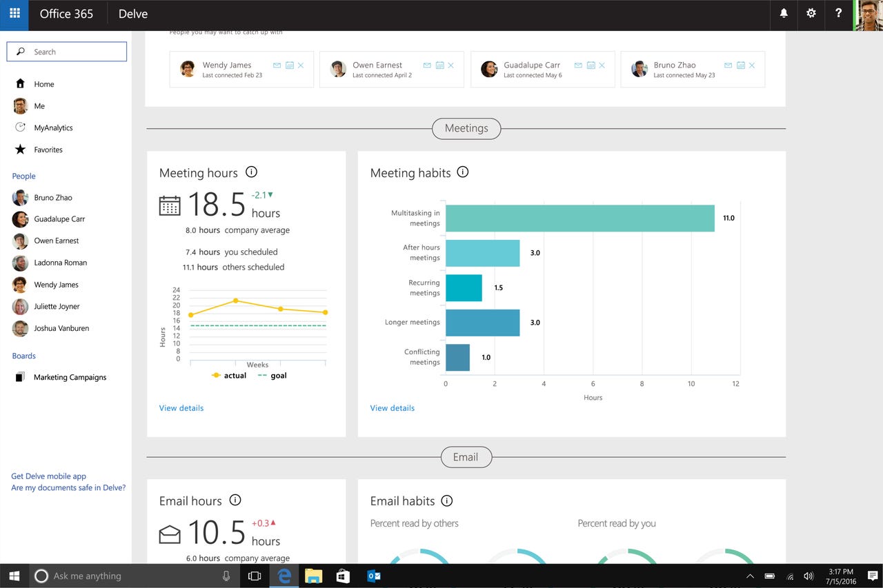Screen dimensions: 883x588
Task: Click the Email habits info icon
Action: click(446, 501)
